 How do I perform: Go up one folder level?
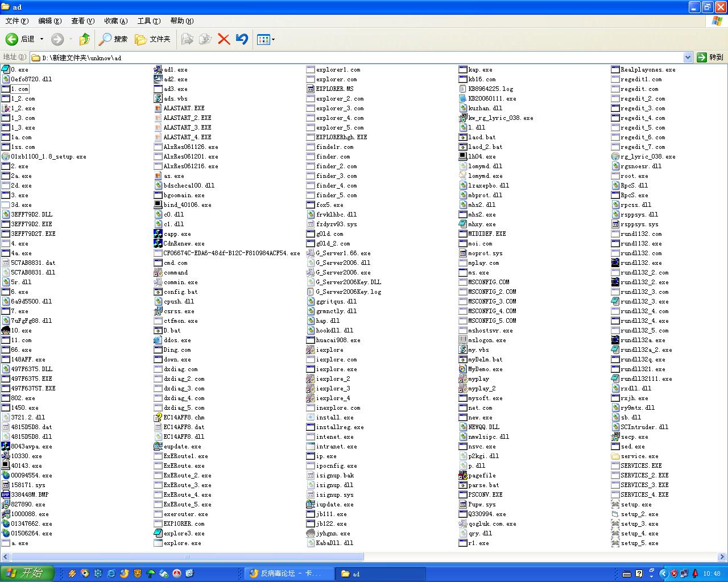click(84, 39)
